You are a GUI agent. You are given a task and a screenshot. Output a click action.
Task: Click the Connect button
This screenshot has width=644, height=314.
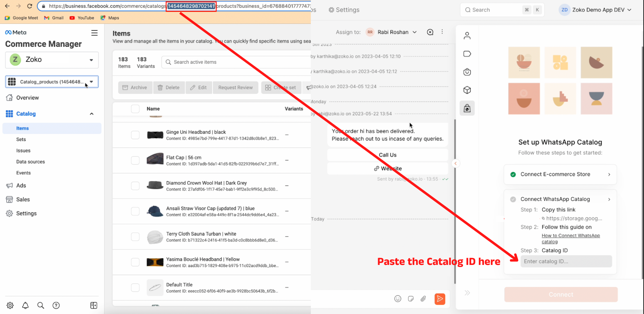click(x=561, y=294)
